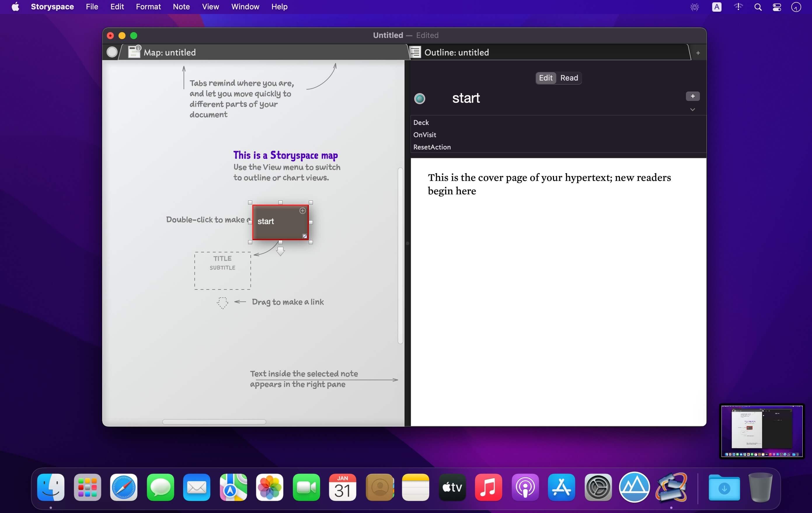
Task: Click the map's horizontal scrollbar
Action: (214, 422)
